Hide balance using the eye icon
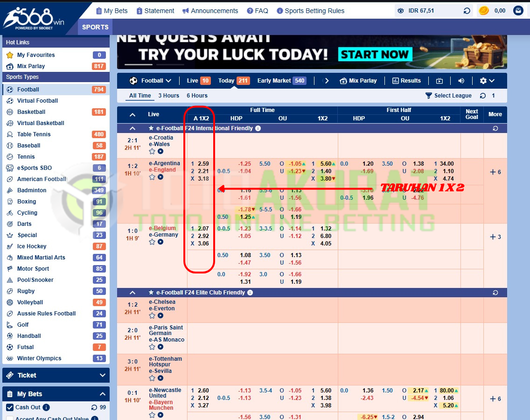Viewport: 530px width, 420px height. click(401, 11)
